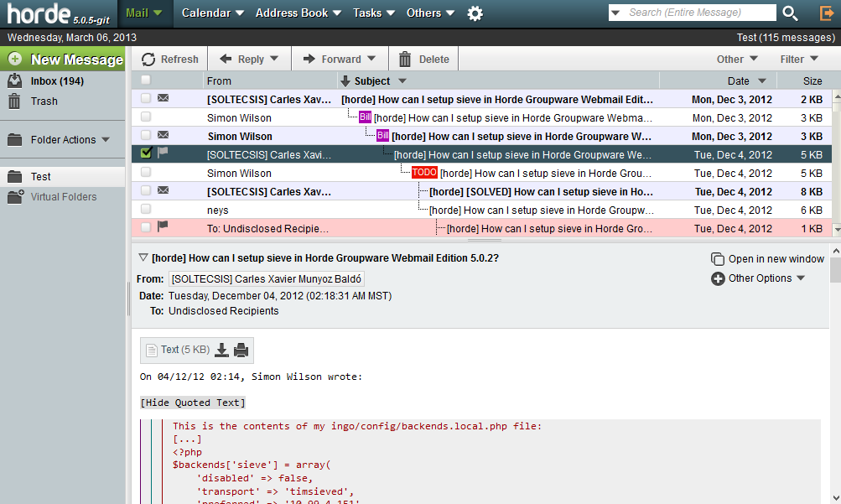Click the Inbox tray icon
This screenshot has height=504, width=841.
pos(15,81)
